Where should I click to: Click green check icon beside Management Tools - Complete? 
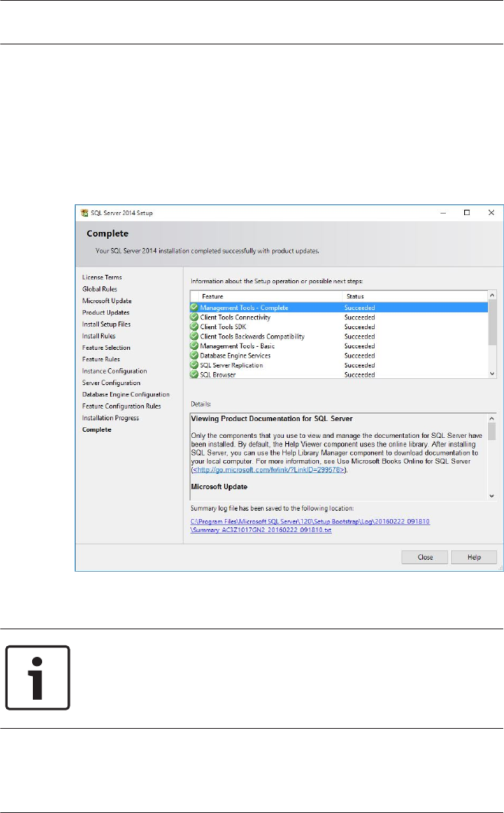[194, 308]
